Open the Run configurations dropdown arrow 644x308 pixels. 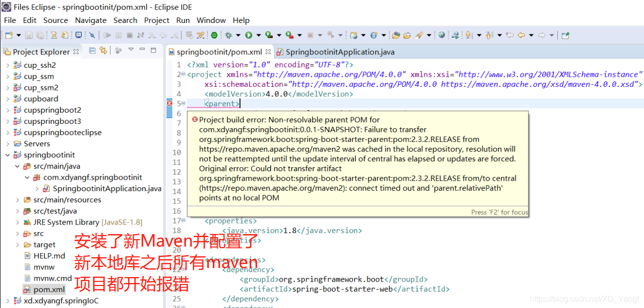(x=259, y=35)
